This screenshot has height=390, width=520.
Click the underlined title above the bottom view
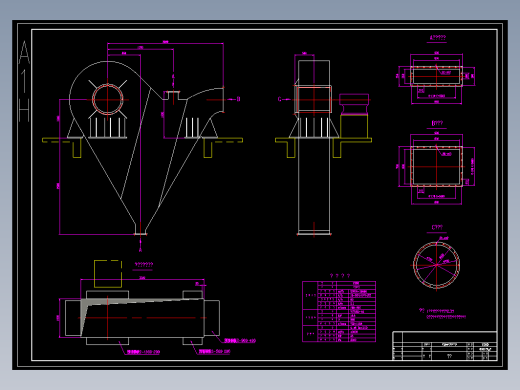click(x=144, y=265)
